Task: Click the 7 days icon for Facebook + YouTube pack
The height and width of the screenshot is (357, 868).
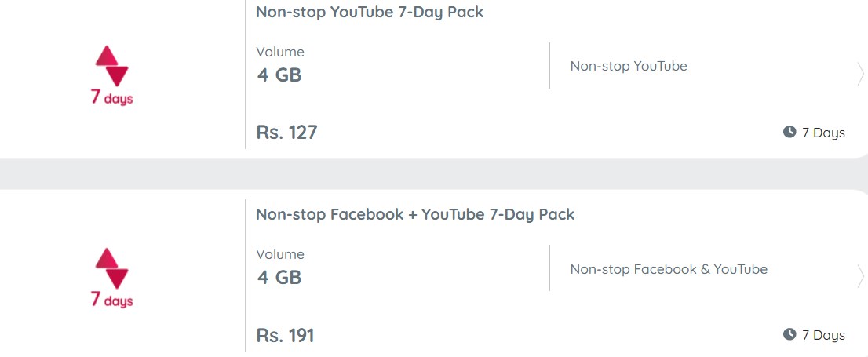Action: tap(111, 278)
